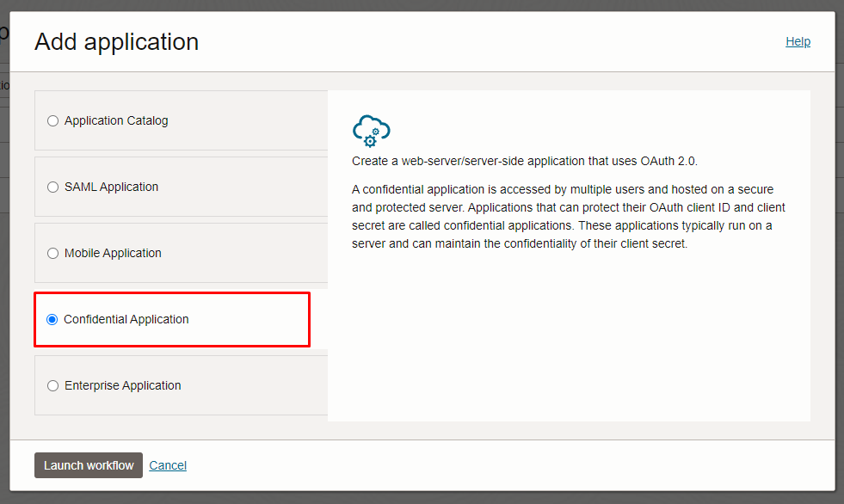Dismiss the dialog via Cancel link
Image resolution: width=844 pixels, height=504 pixels.
pyautogui.click(x=168, y=465)
